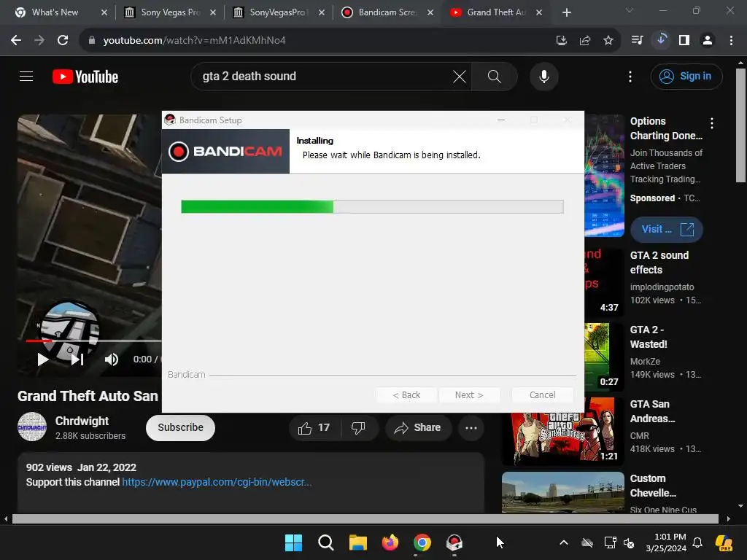747x560 pixels.
Task: Run the search with magnifier button
Action: (495, 76)
